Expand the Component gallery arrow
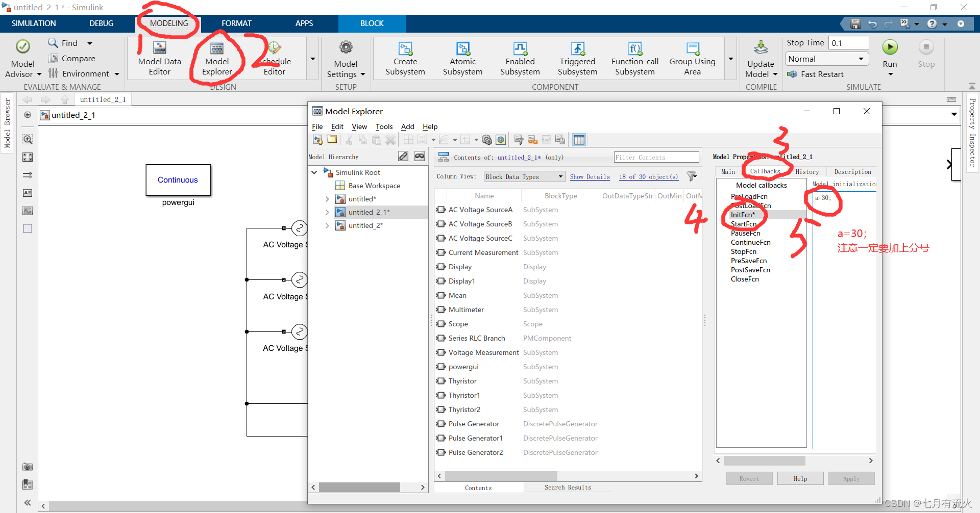Viewport: 980px width, 513px height. (x=731, y=59)
